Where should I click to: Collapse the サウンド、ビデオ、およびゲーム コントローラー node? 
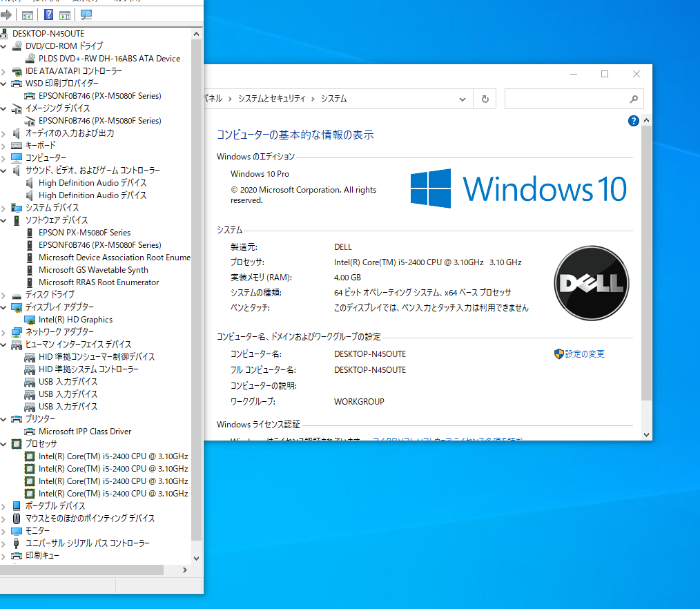3,171
